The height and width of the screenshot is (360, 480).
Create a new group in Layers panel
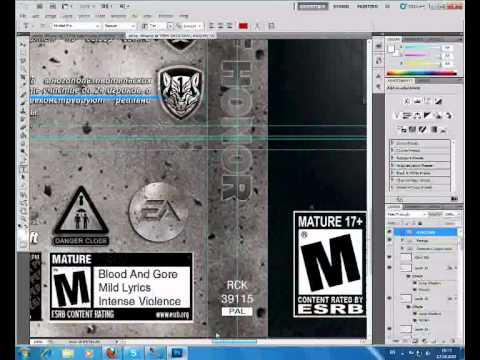pos(434,341)
